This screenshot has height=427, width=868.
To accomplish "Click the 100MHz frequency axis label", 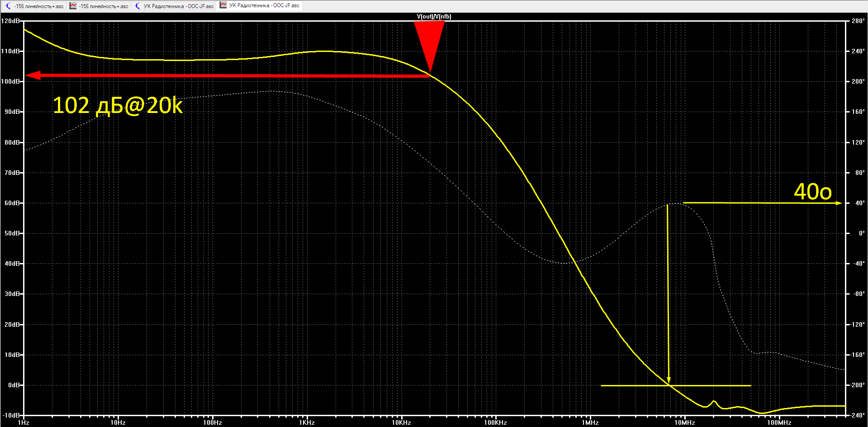I will [779, 422].
